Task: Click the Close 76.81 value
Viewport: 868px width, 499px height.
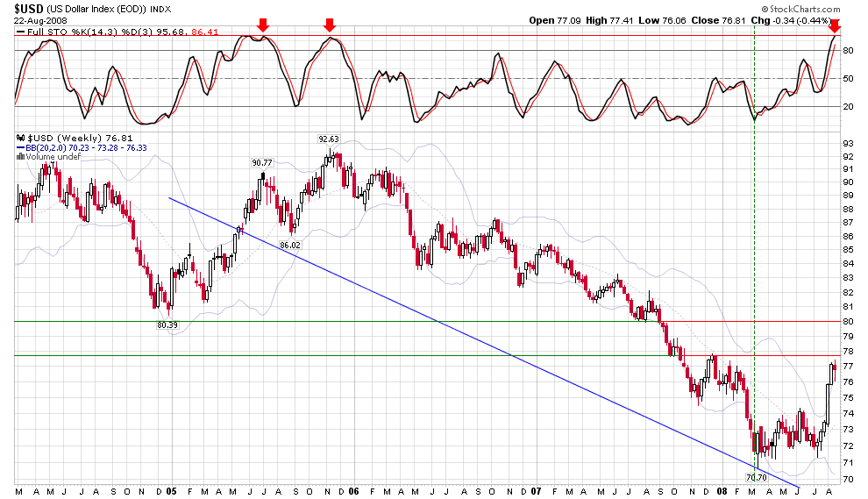Action: click(x=719, y=20)
